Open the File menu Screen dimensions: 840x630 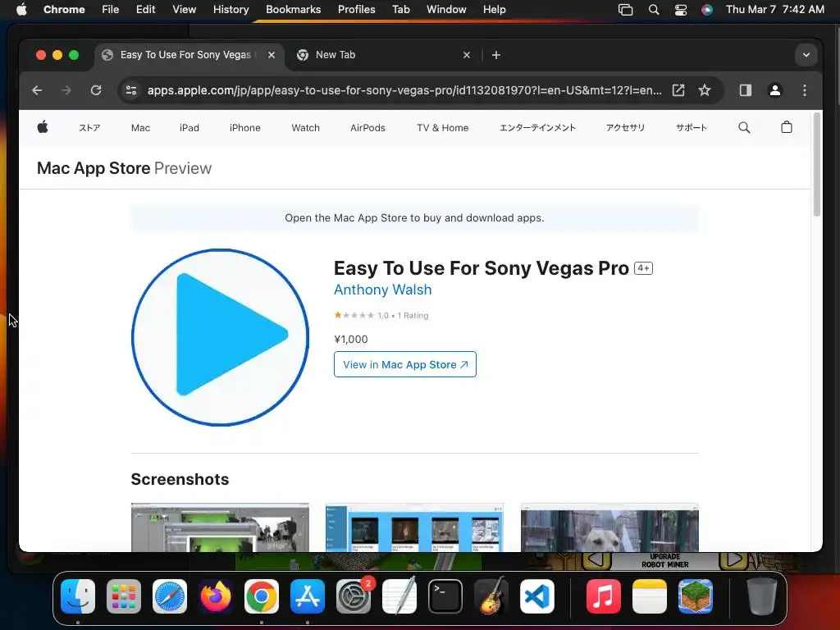point(111,10)
